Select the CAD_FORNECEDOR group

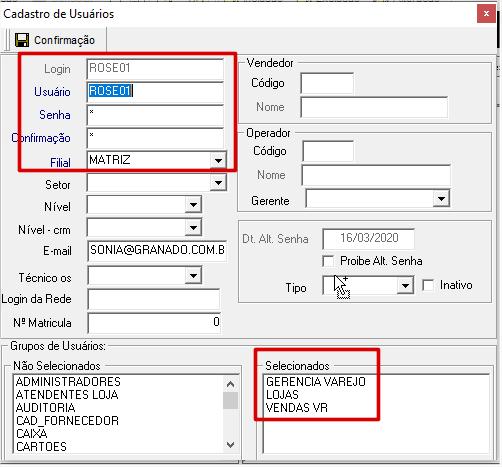coord(67,421)
